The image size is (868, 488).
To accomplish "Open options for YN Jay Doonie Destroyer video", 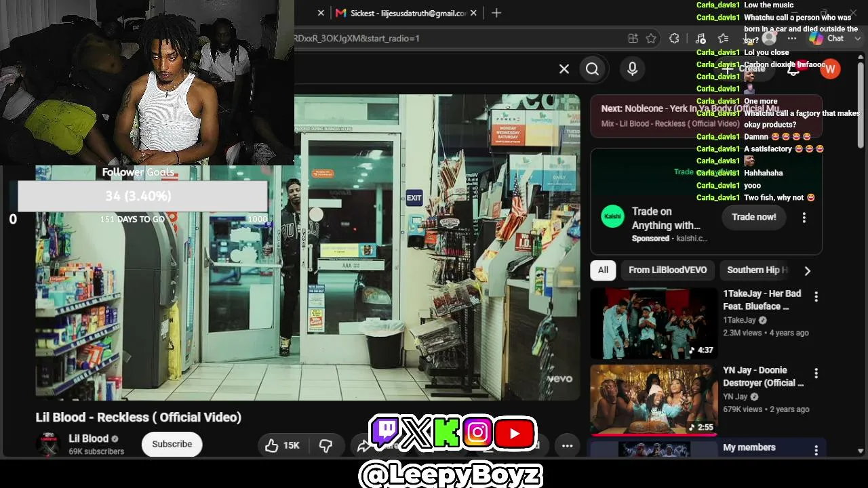I will tap(816, 373).
